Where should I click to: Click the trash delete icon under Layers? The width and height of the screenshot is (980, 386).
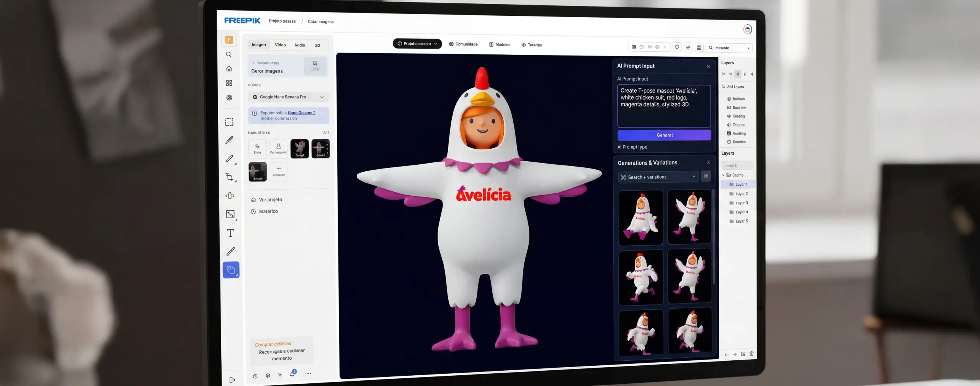751,354
